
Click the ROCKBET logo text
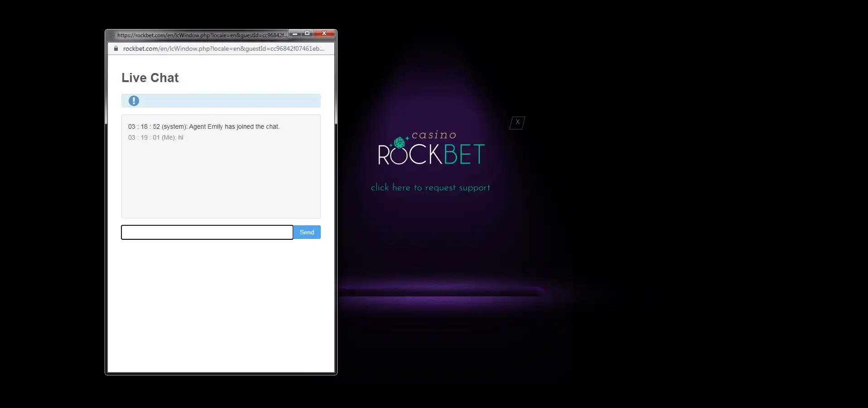[431, 155]
